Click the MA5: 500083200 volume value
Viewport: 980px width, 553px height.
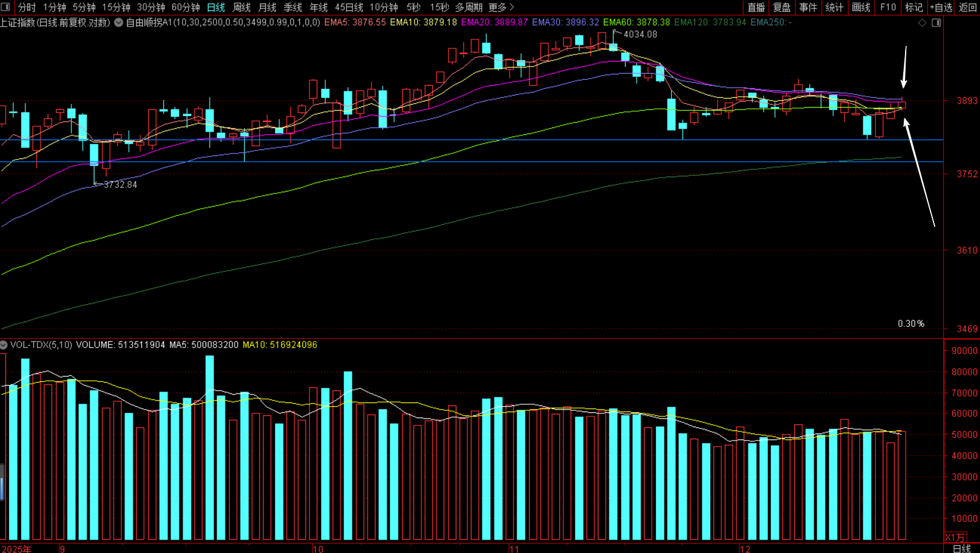[204, 345]
